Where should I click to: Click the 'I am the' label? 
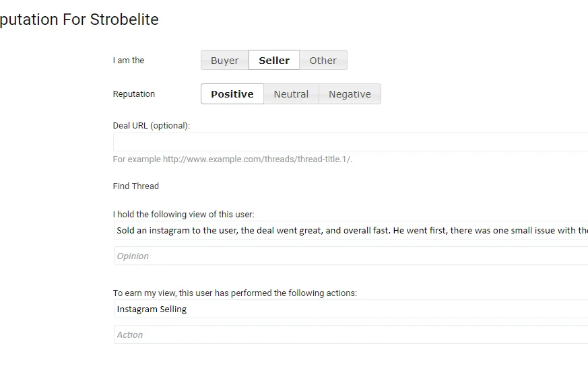tap(129, 61)
